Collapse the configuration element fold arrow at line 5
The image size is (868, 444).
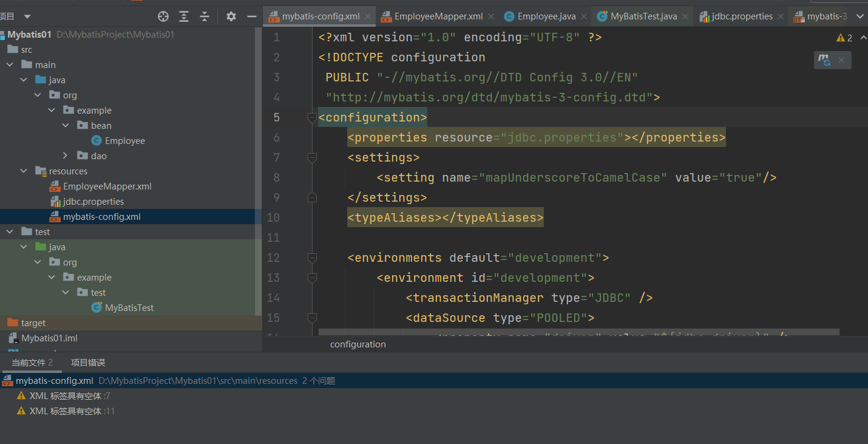(312, 117)
